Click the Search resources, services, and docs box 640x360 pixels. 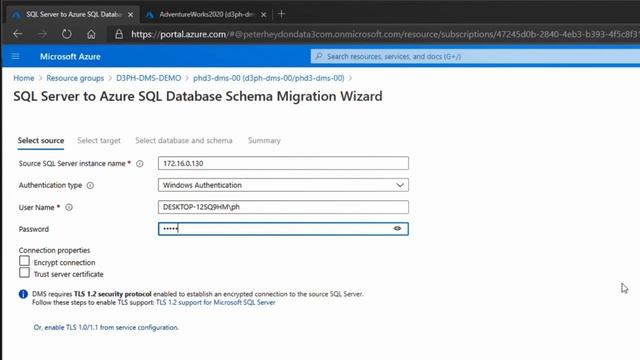click(475, 56)
